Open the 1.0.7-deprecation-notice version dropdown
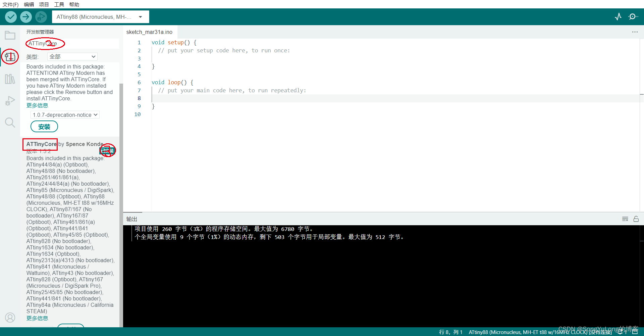This screenshot has width=644, height=336. (65, 114)
